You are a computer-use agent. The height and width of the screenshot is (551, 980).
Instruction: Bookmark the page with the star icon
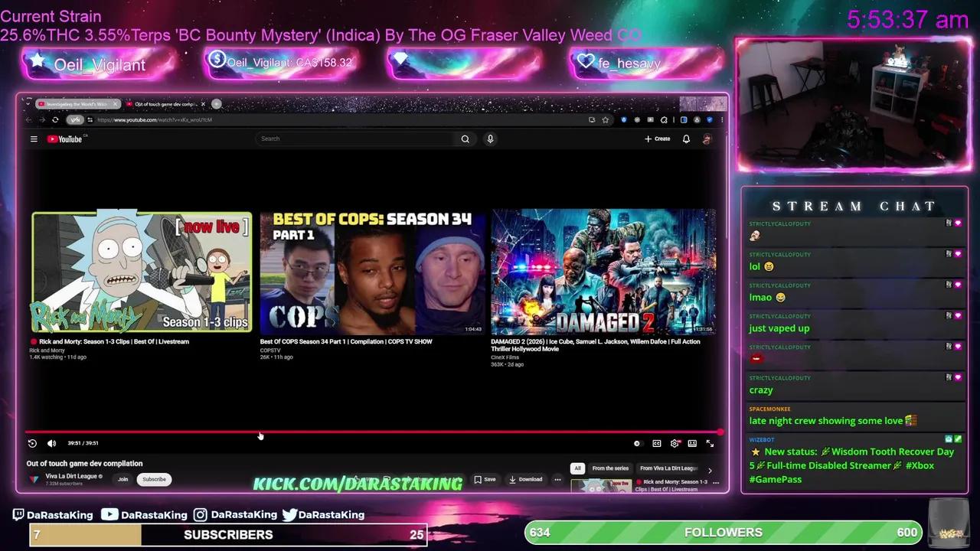pos(605,119)
